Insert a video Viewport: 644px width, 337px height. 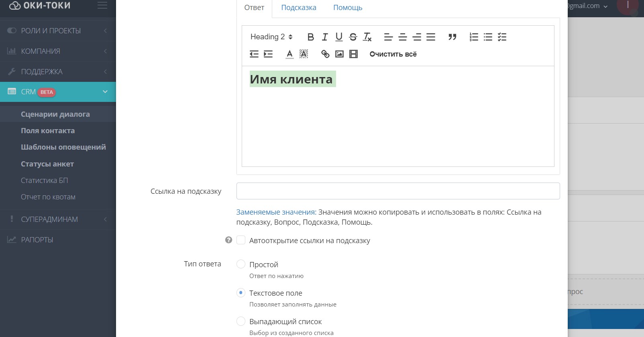click(353, 54)
